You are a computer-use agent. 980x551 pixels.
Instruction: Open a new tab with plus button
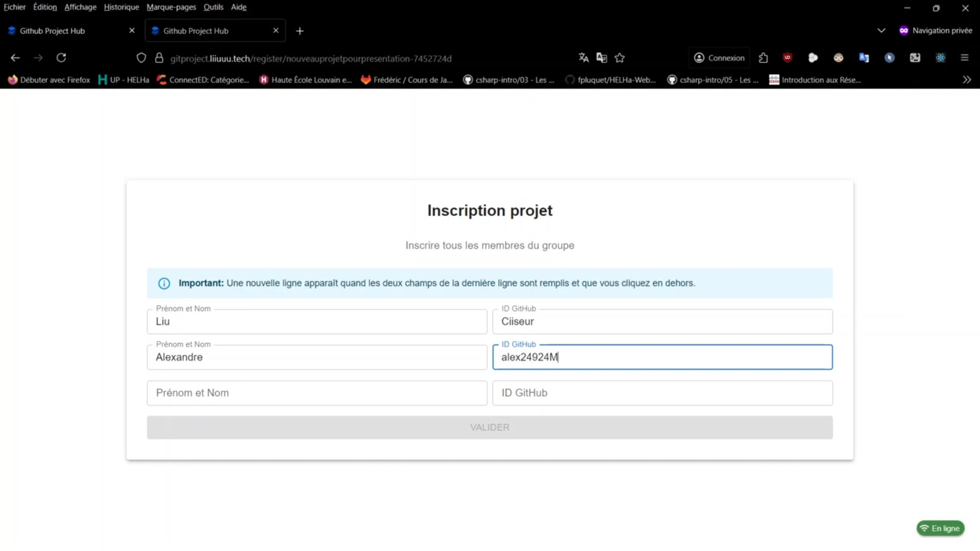click(x=300, y=31)
